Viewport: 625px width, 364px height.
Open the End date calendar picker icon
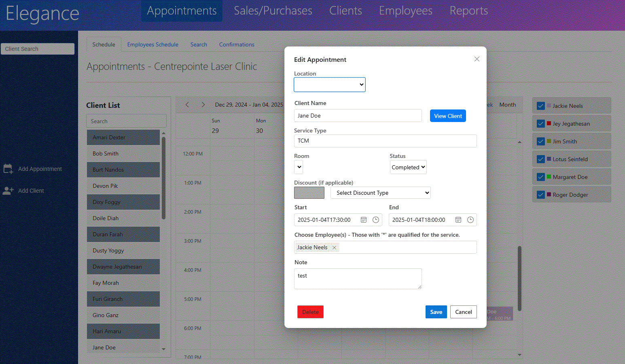tap(458, 220)
